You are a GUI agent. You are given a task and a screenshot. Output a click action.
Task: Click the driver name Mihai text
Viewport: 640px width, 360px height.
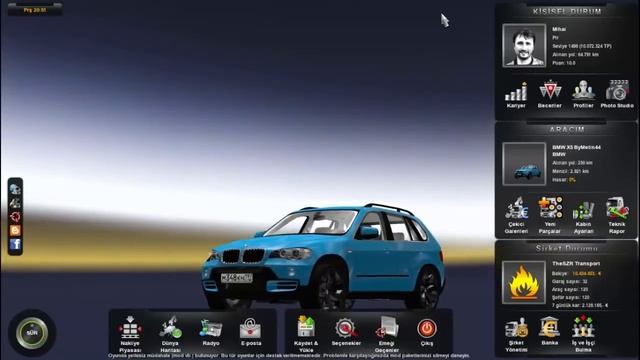[x=559, y=29]
